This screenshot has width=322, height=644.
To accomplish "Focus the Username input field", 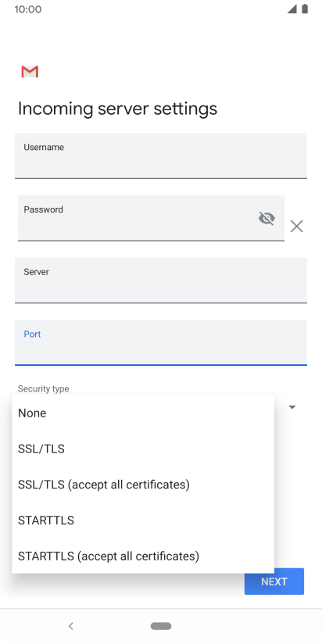I will [161, 156].
